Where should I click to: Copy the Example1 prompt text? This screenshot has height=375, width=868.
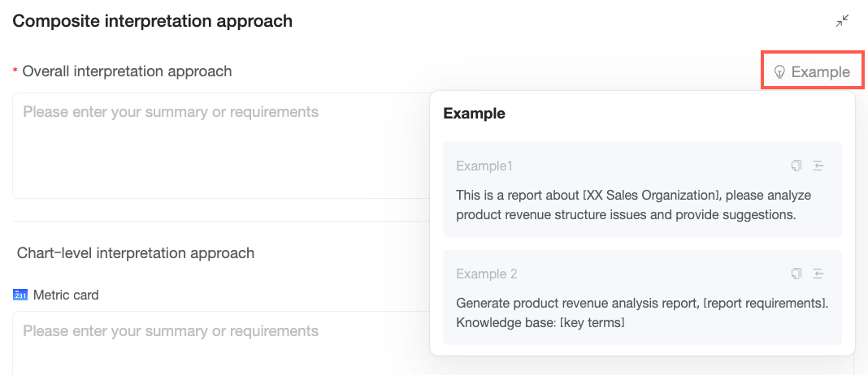coord(796,166)
